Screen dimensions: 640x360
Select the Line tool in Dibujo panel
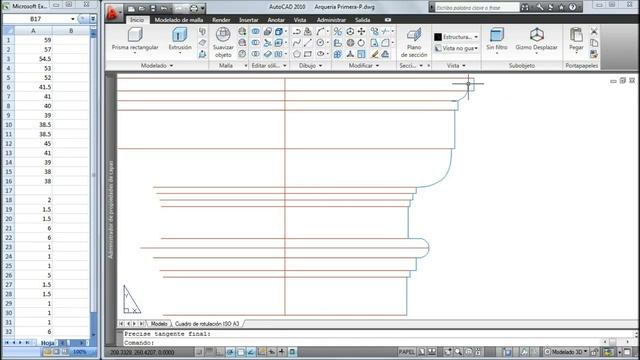click(308, 42)
